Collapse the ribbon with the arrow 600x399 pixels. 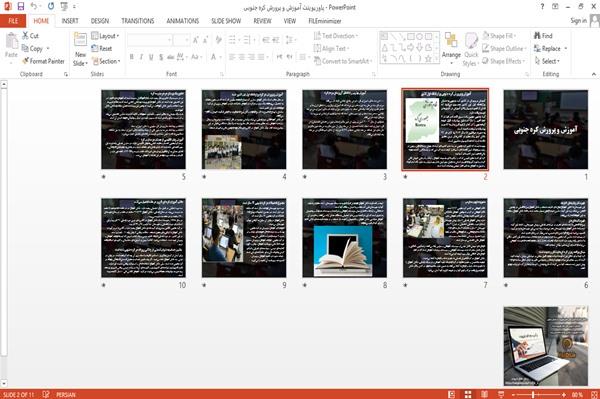[x=593, y=74]
